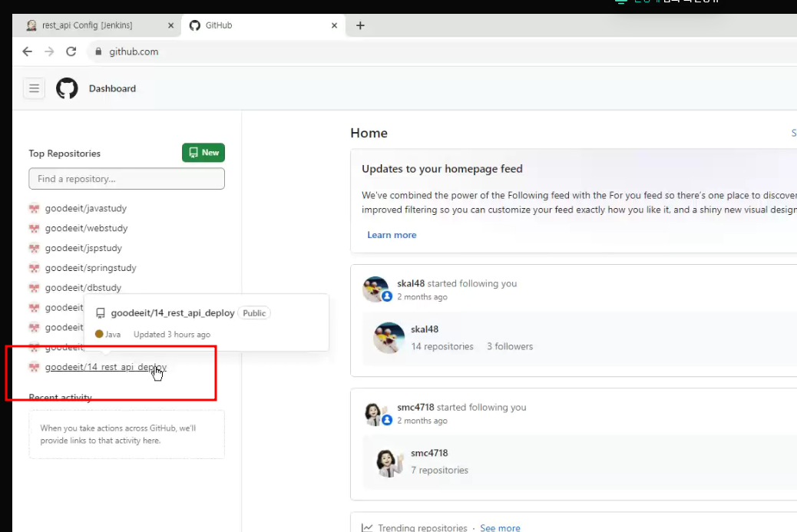Reload the github.com page
Screen dimensions: 797x532
coord(71,51)
